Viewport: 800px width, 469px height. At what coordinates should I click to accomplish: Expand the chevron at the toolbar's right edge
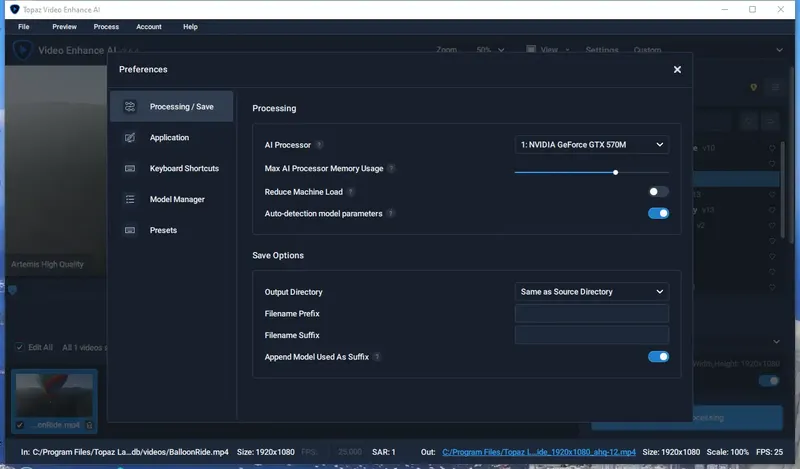[779, 50]
